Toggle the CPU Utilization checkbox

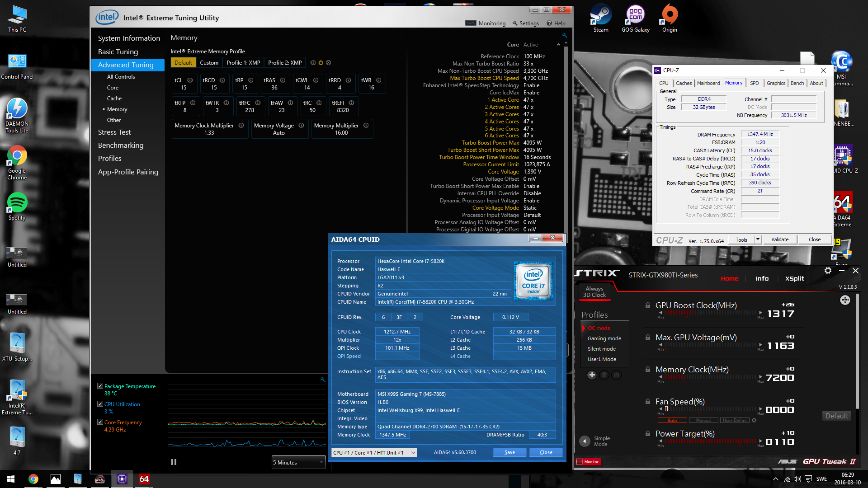tap(100, 404)
